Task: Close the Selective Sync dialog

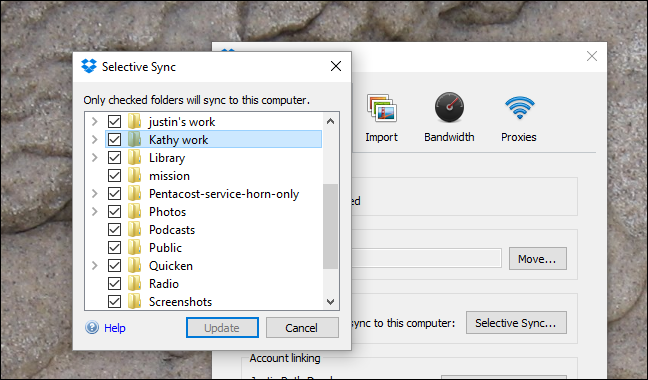Action: point(336,66)
